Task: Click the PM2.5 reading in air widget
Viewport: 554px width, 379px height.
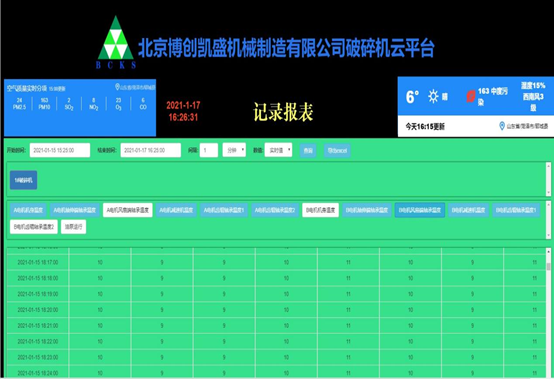Action: coord(19,103)
